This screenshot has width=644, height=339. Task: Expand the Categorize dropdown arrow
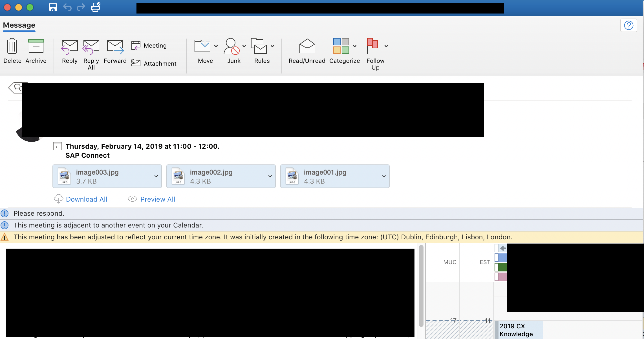[x=355, y=46]
